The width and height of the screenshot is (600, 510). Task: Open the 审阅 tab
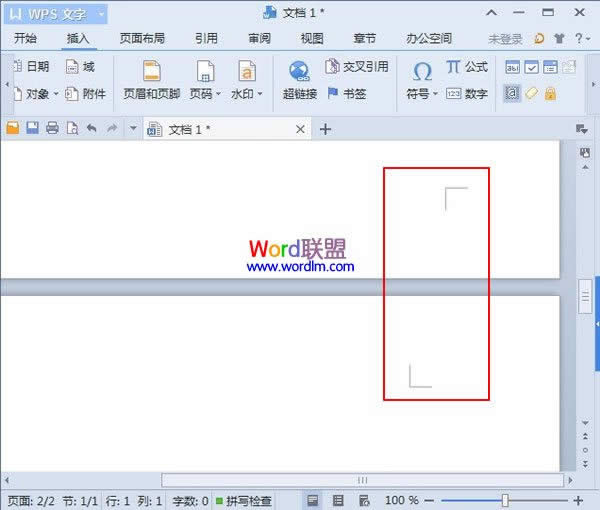(x=259, y=38)
